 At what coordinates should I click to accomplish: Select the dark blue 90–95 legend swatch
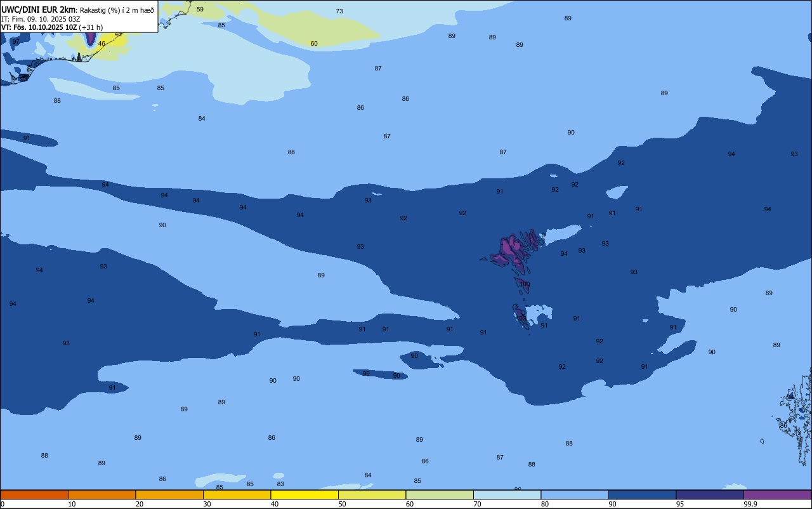[x=642, y=494]
